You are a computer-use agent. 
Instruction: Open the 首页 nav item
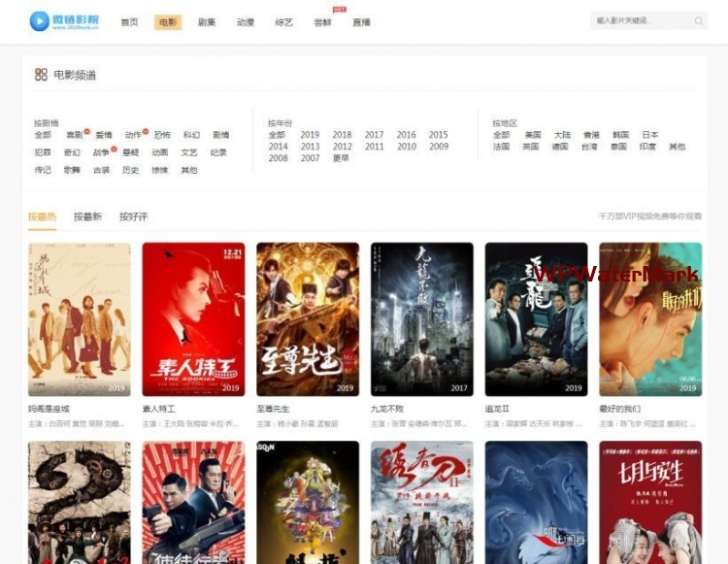click(x=129, y=22)
